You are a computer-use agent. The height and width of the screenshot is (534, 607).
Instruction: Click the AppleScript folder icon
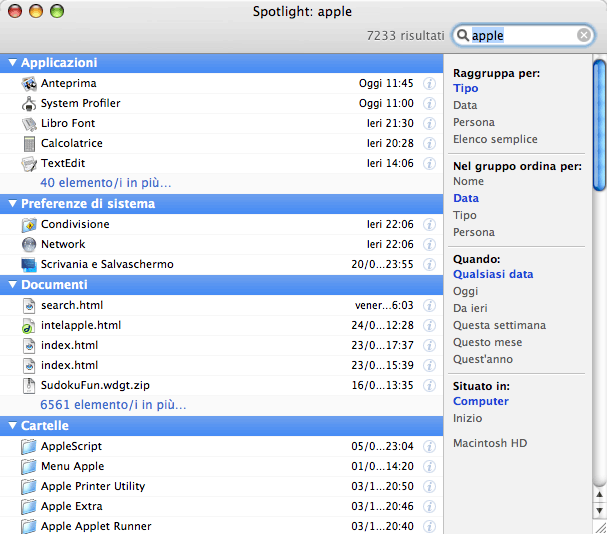29,446
